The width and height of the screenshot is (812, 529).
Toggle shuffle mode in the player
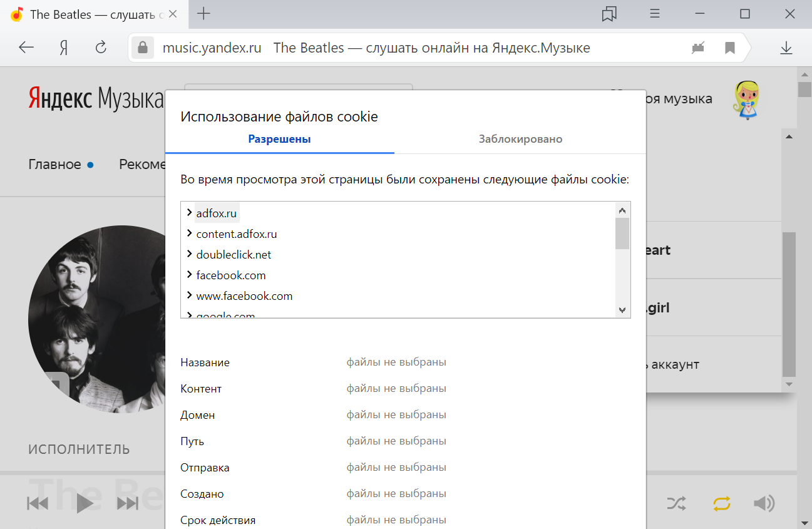(x=676, y=503)
